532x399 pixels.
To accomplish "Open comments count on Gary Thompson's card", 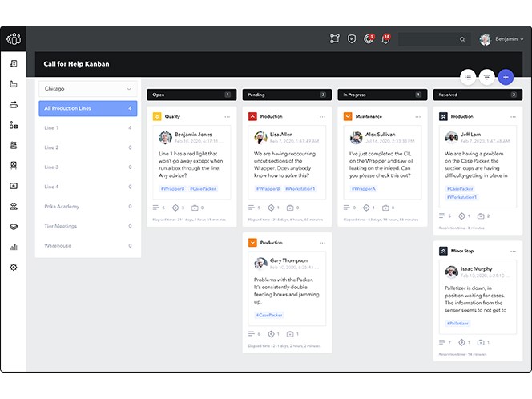I will 255,334.
